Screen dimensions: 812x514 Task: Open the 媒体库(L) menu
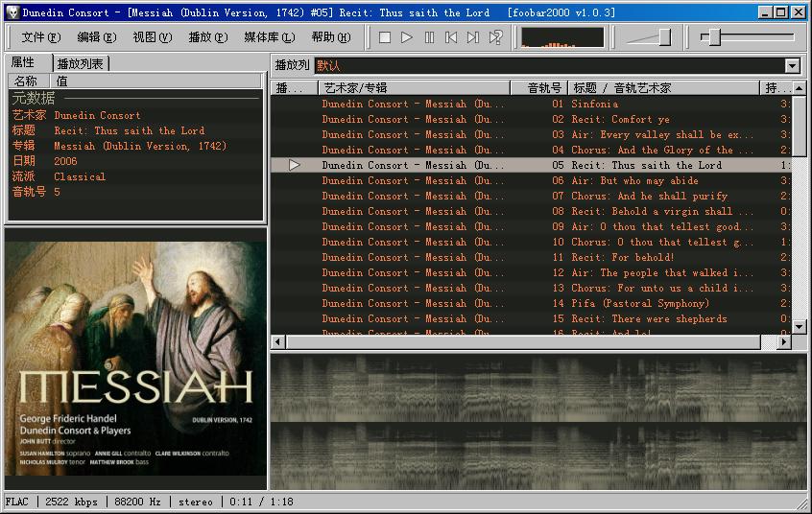(270, 37)
